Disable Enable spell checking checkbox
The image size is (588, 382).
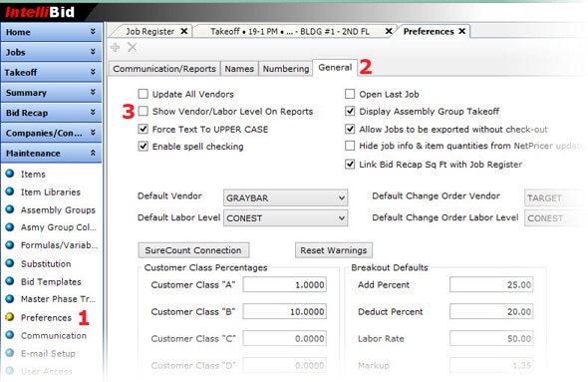tap(143, 147)
